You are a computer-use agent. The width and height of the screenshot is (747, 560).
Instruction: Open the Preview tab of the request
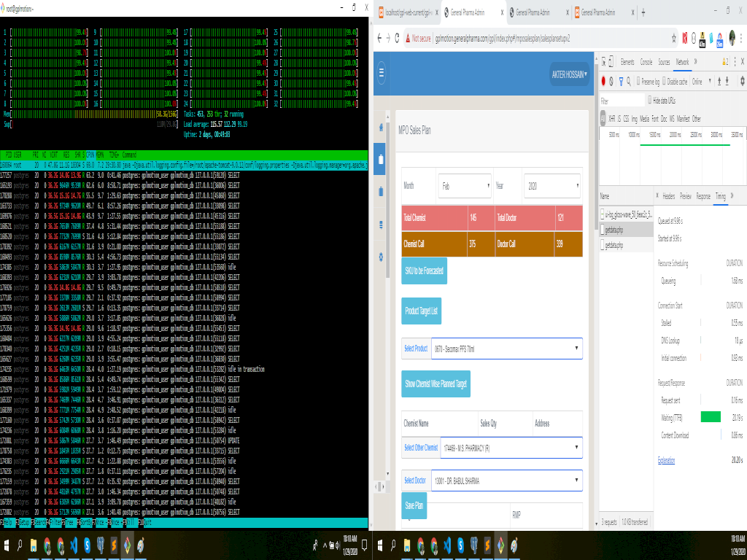click(686, 195)
